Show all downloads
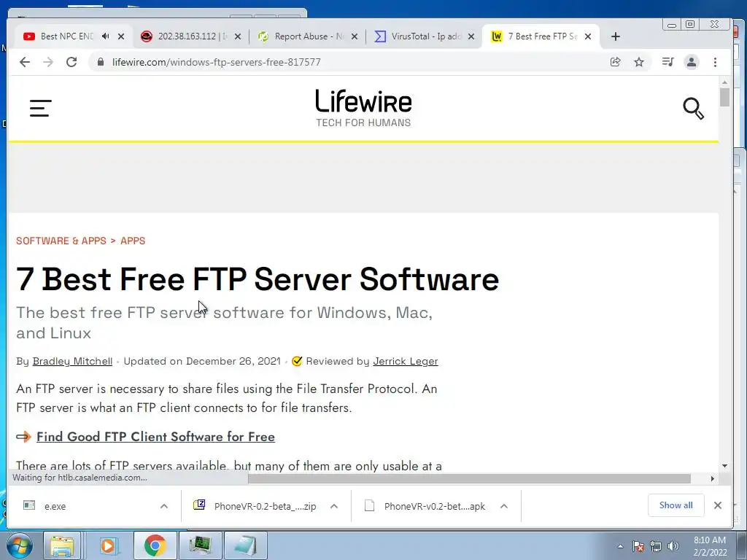 (x=676, y=505)
